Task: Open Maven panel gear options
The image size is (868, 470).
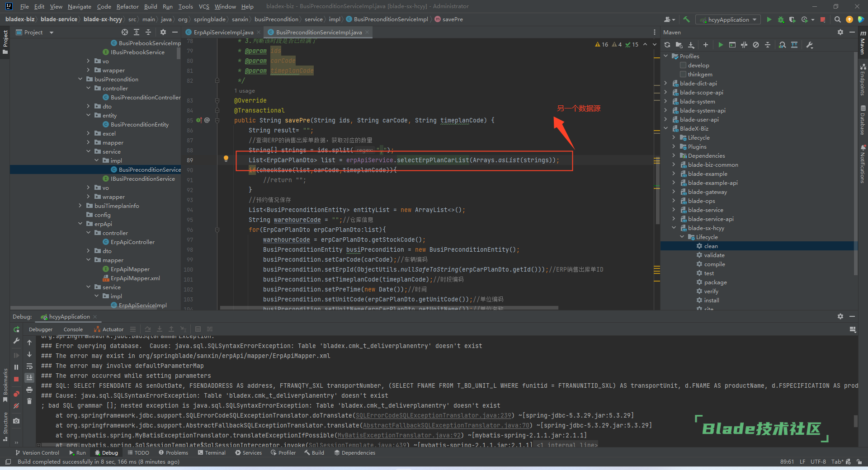Action: pyautogui.click(x=840, y=32)
